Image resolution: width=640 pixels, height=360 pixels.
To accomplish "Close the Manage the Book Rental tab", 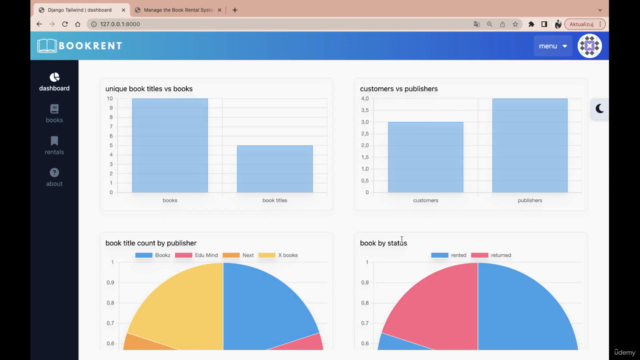I will coord(219,10).
